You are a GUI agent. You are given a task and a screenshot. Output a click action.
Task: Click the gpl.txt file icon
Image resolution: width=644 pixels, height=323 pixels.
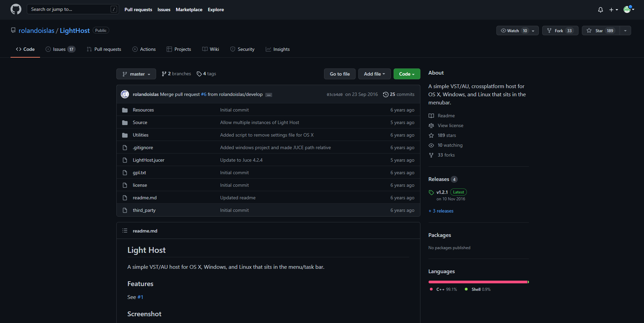125,173
